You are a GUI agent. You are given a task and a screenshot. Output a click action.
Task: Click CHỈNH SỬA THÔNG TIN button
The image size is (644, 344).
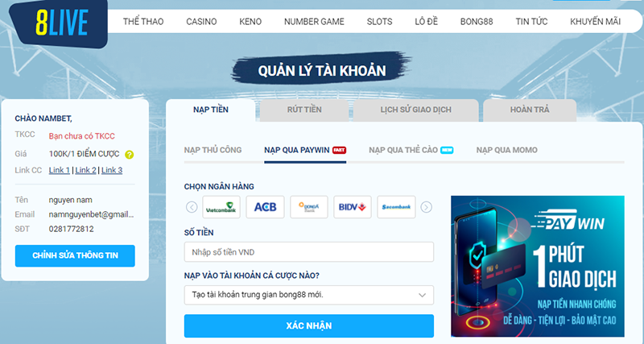[75, 255]
